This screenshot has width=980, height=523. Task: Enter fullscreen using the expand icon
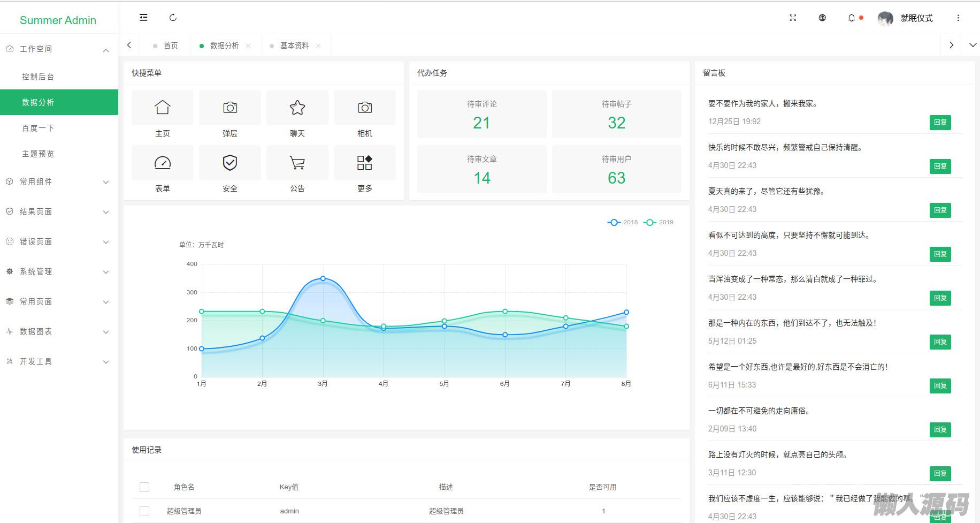click(793, 18)
